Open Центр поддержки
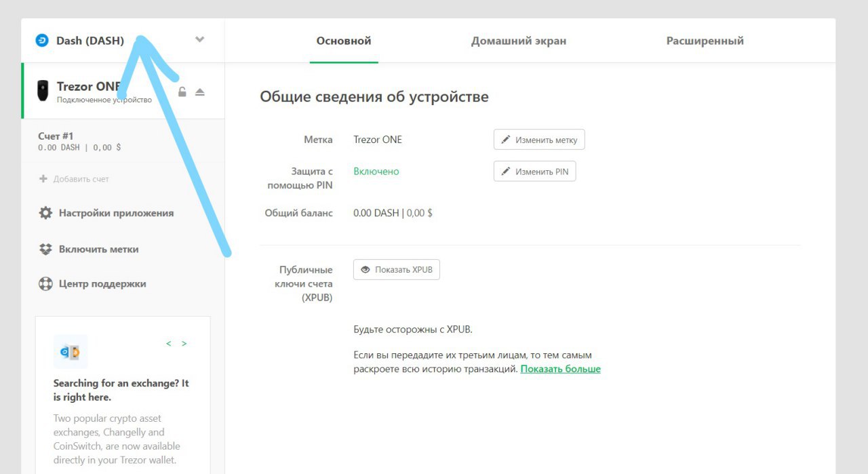The width and height of the screenshot is (868, 474). [x=102, y=284]
